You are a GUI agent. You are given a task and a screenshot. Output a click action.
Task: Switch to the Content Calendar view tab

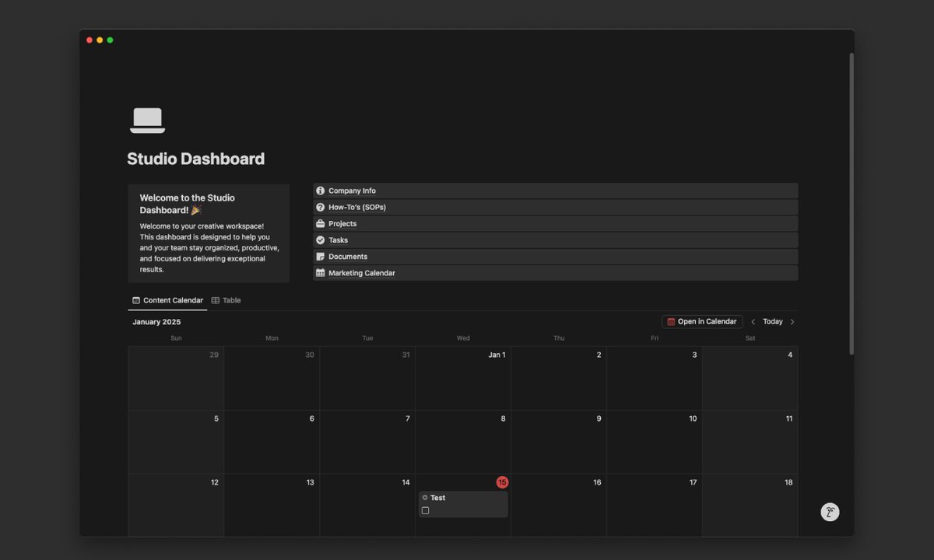tap(167, 300)
